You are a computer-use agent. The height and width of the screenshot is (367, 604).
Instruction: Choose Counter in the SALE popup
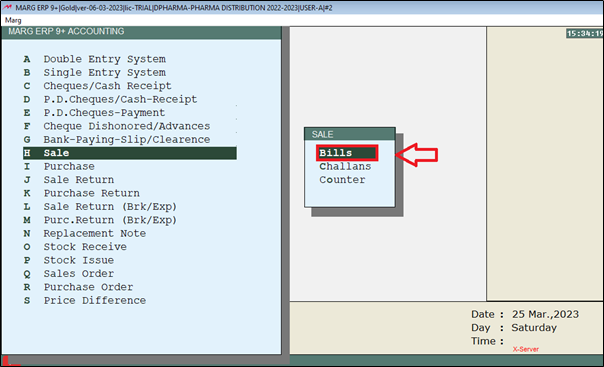point(342,180)
